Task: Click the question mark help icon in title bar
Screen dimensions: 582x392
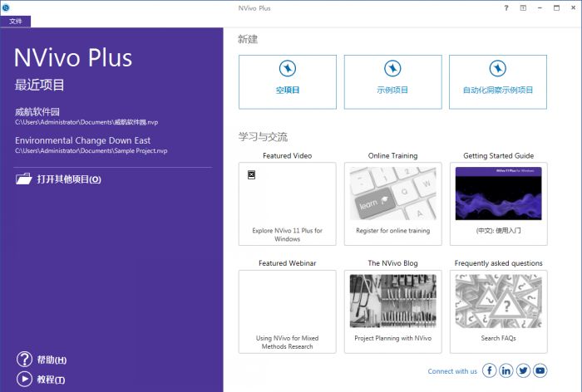Action: coord(506,7)
